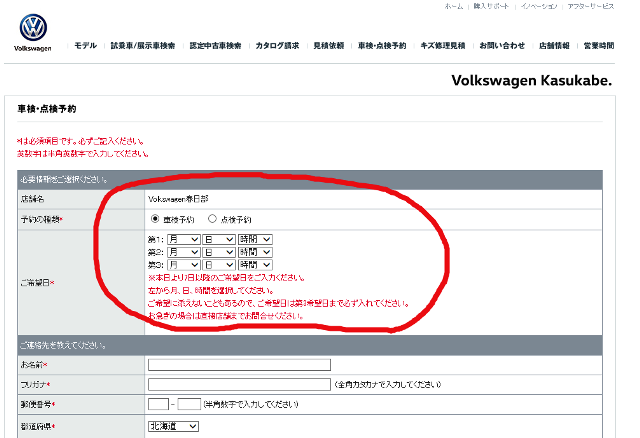
Task: Open カタログ請求 navigation item
Action: tap(278, 45)
